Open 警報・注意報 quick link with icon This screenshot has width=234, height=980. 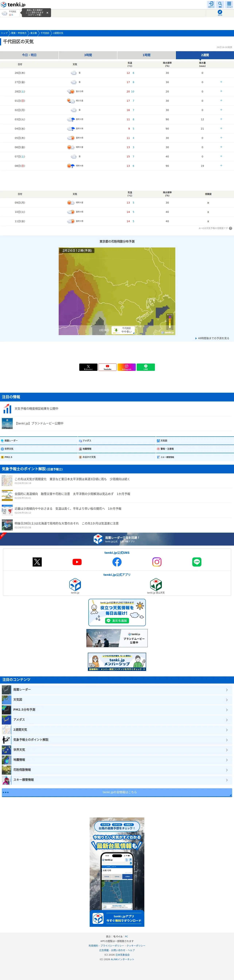click(x=195, y=449)
